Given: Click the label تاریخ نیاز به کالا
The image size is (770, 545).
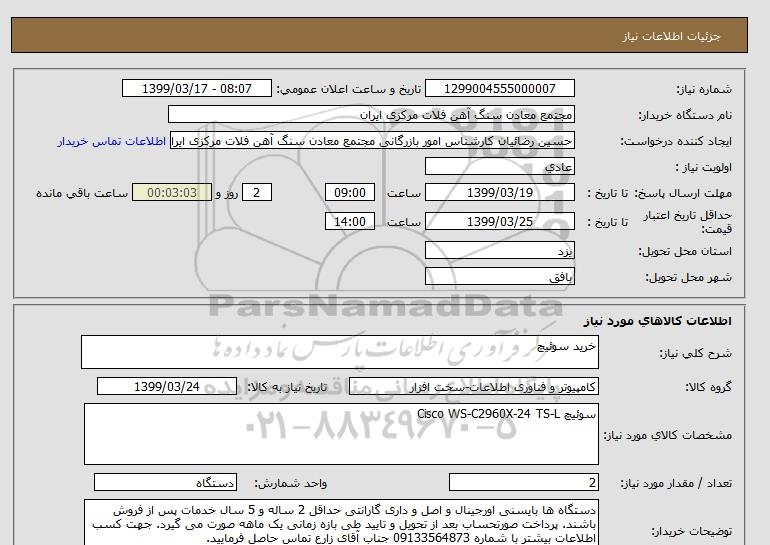Looking at the screenshot, I should pyautogui.click(x=287, y=387).
